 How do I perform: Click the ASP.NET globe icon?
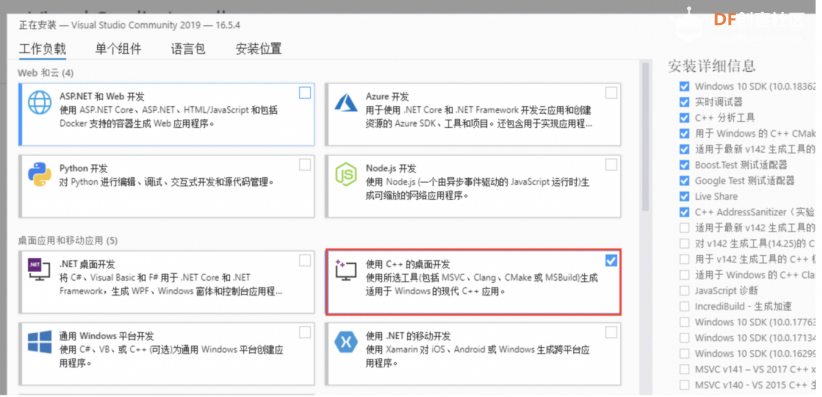click(40, 103)
